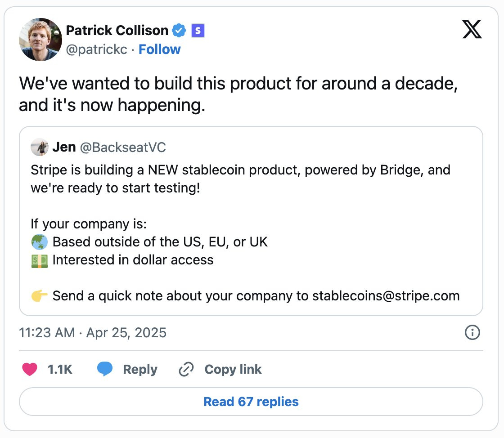Click the main tweet text

238,94
